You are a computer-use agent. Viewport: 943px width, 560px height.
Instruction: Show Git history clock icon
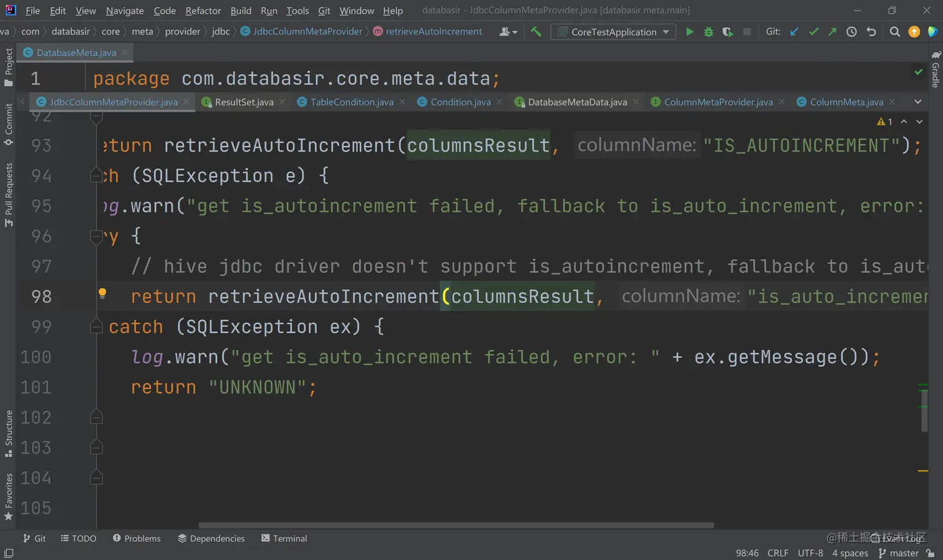pos(851,32)
